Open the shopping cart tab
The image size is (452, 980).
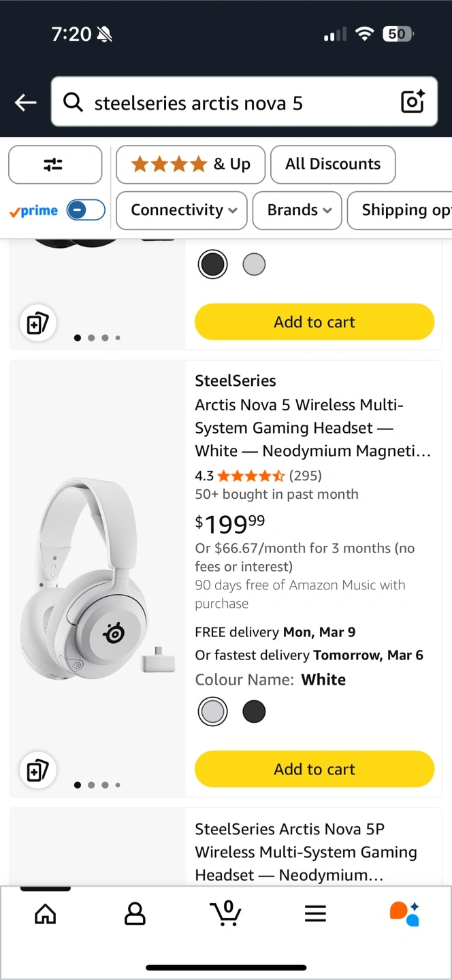[x=225, y=913]
